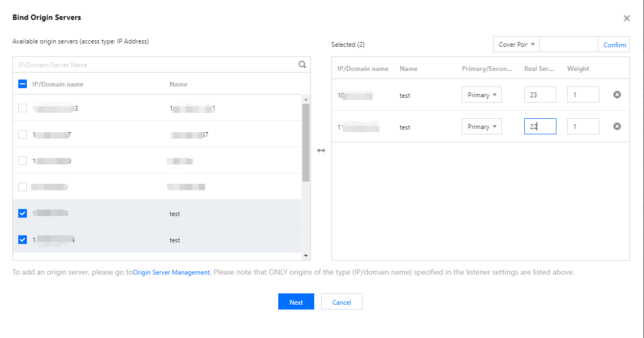Open the Origin Server Management link
644x338 pixels.
point(171,272)
